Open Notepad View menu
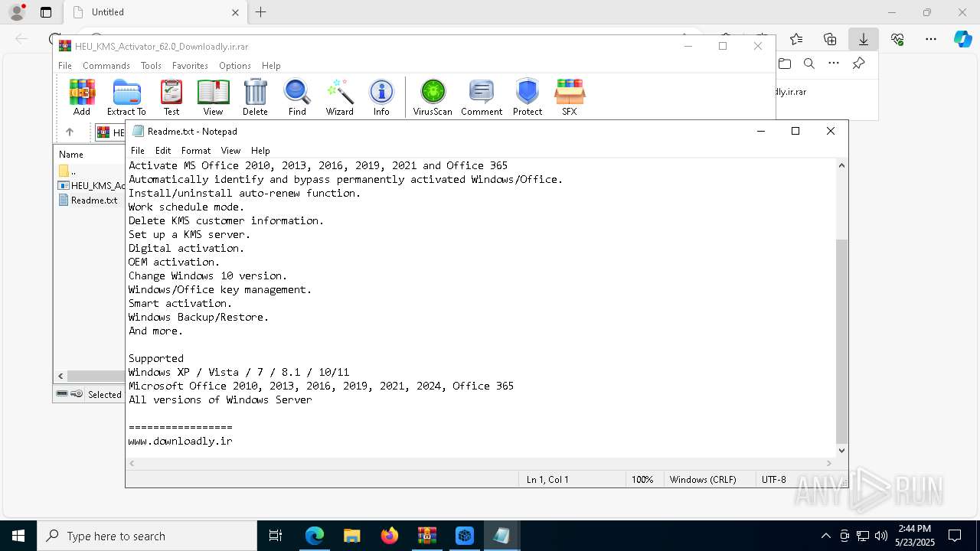This screenshot has height=551, width=980. (x=230, y=151)
